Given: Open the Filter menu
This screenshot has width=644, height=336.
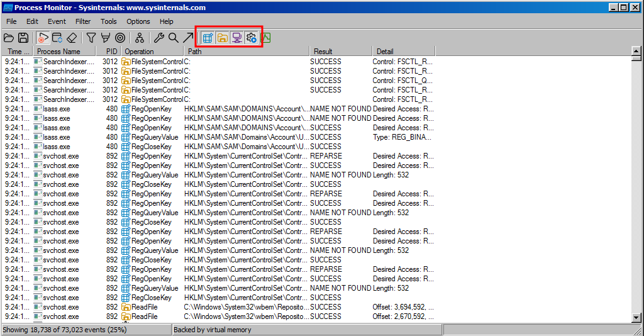Looking at the screenshot, I should (83, 21).
